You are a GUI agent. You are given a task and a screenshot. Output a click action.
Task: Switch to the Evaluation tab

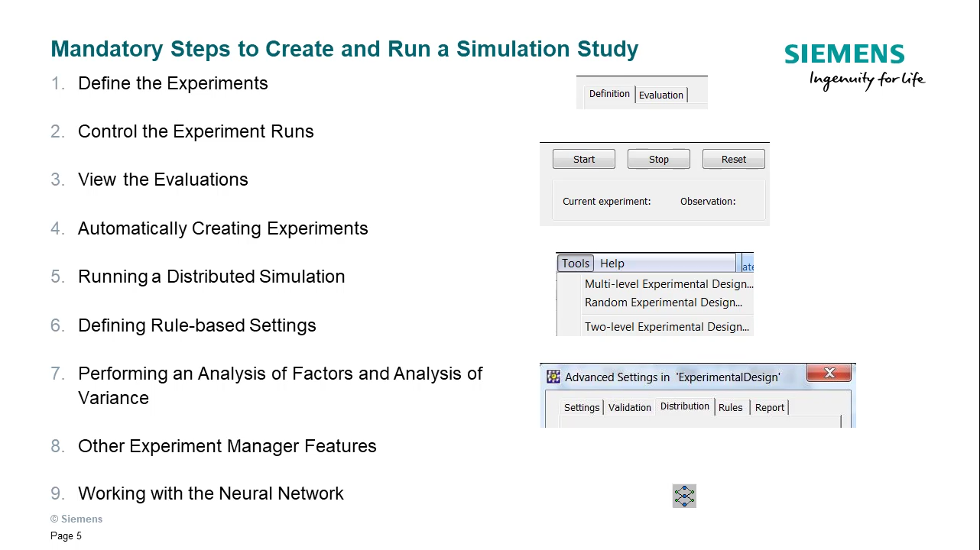(660, 94)
